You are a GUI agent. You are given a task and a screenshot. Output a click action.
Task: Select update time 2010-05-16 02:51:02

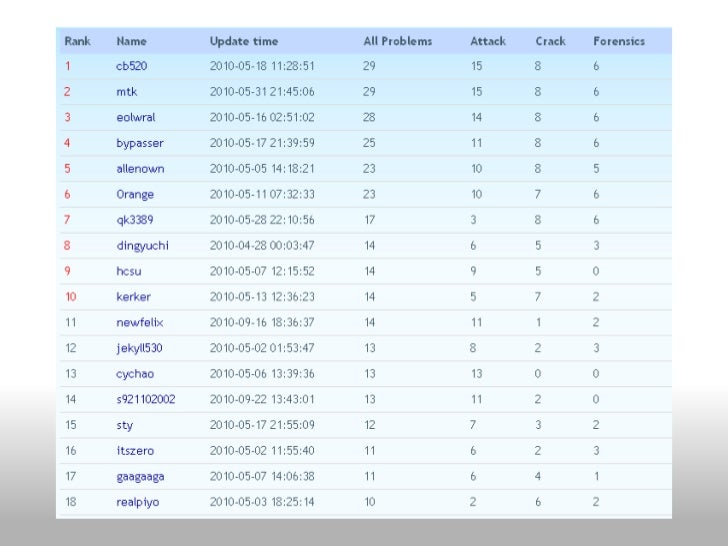[262, 117]
